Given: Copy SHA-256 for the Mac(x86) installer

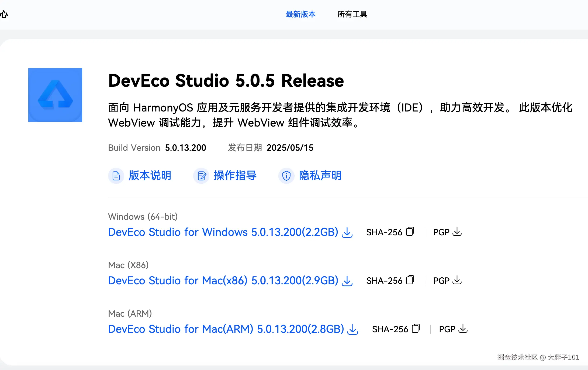Looking at the screenshot, I should pos(410,280).
